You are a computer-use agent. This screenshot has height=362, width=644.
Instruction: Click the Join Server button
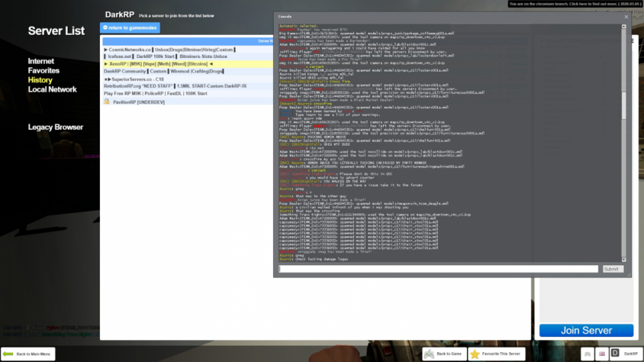point(586,330)
